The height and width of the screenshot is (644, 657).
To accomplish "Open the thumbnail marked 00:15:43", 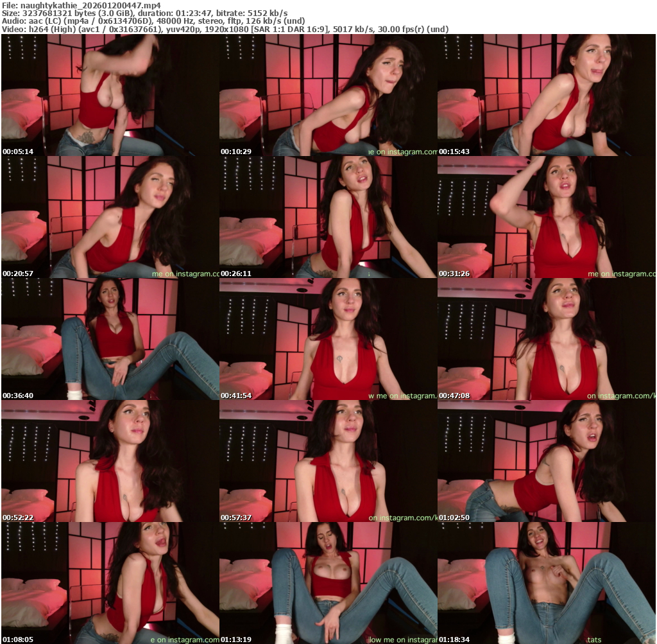I will tap(546, 95).
